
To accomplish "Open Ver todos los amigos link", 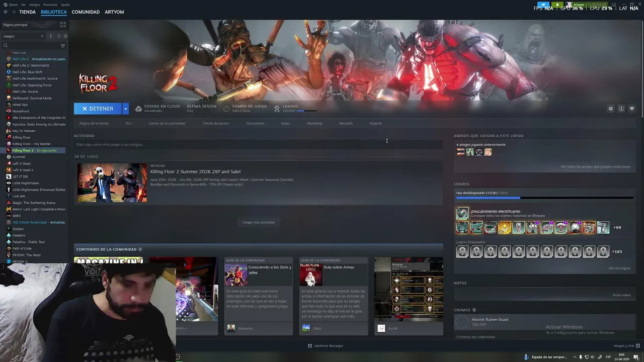I will 596,166.
